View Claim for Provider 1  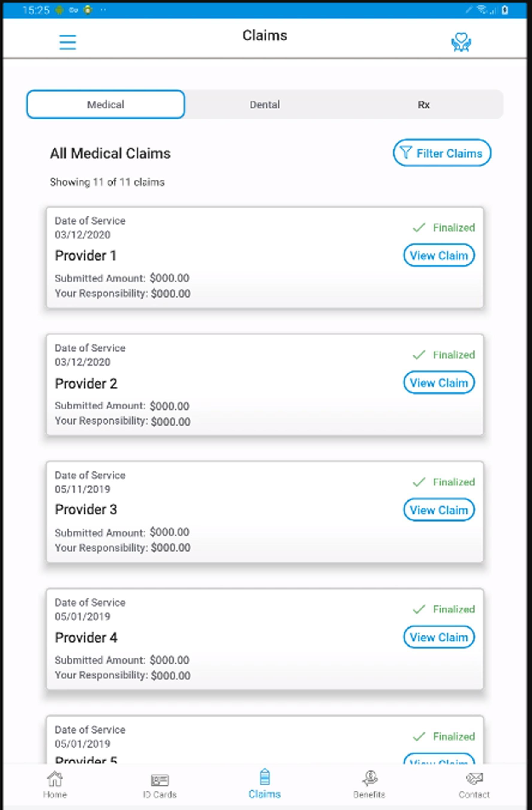pos(439,255)
